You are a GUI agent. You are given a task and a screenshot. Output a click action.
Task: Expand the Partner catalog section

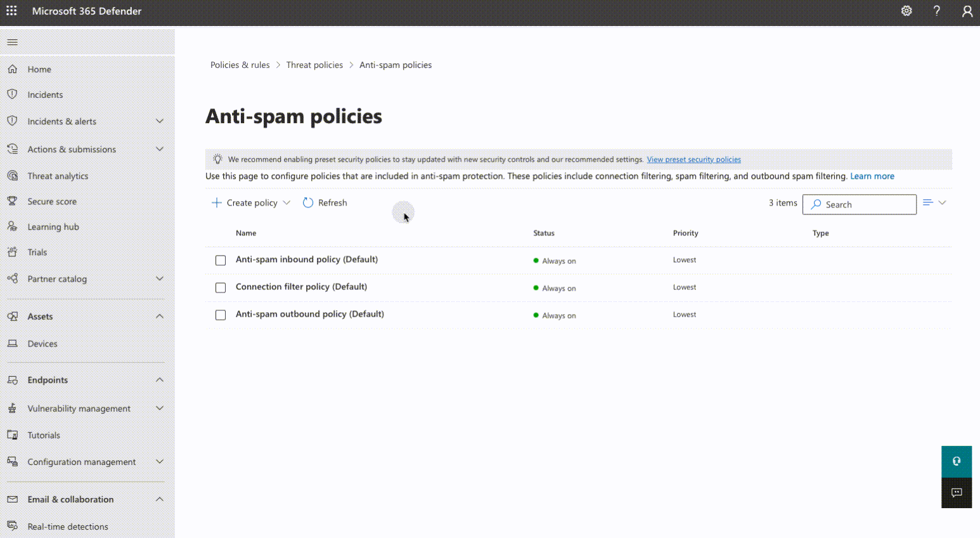click(x=159, y=279)
